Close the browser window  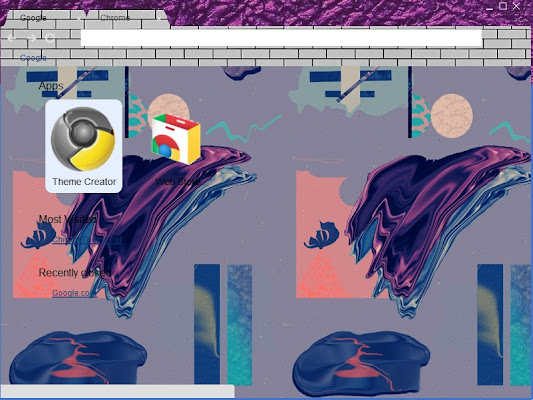[516, 6]
